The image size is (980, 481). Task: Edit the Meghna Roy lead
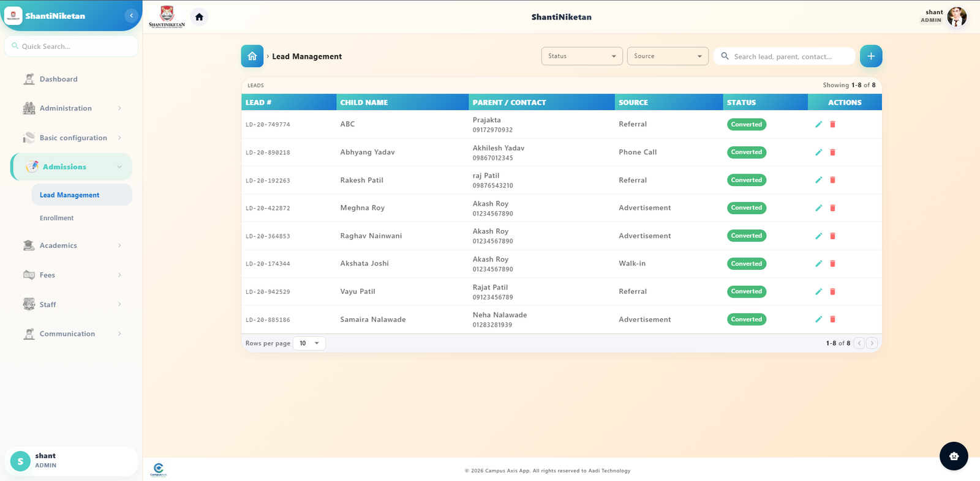point(818,208)
